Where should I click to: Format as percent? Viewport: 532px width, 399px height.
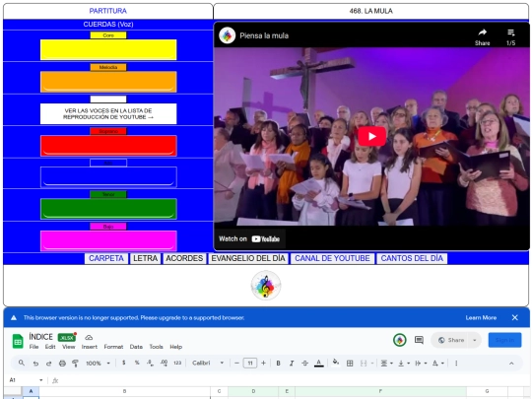pyautogui.click(x=137, y=363)
